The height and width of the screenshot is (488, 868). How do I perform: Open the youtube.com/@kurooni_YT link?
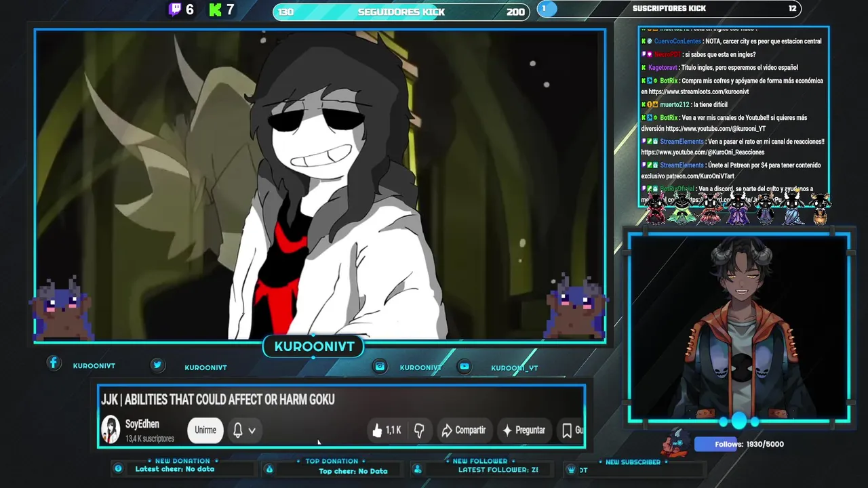coord(715,128)
